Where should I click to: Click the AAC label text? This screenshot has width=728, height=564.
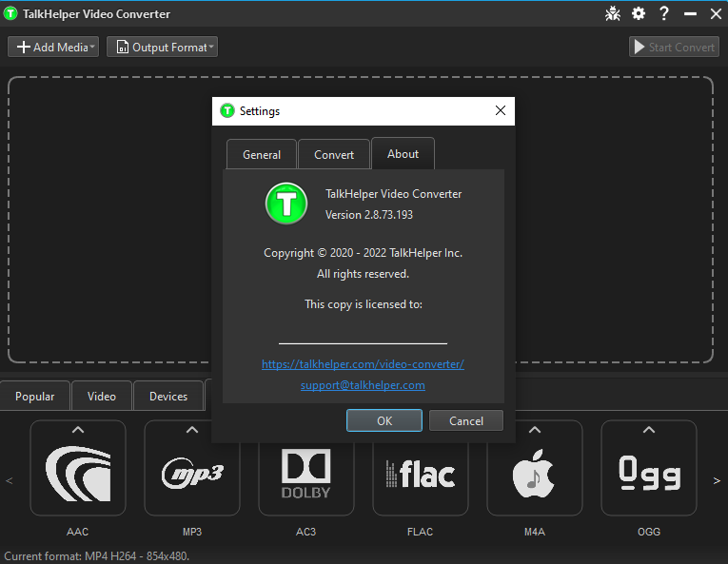coord(77,532)
